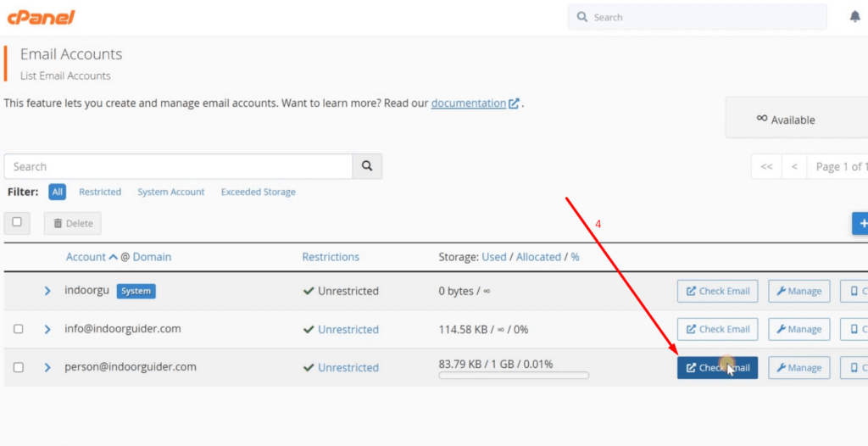Filter by System Account

click(171, 192)
